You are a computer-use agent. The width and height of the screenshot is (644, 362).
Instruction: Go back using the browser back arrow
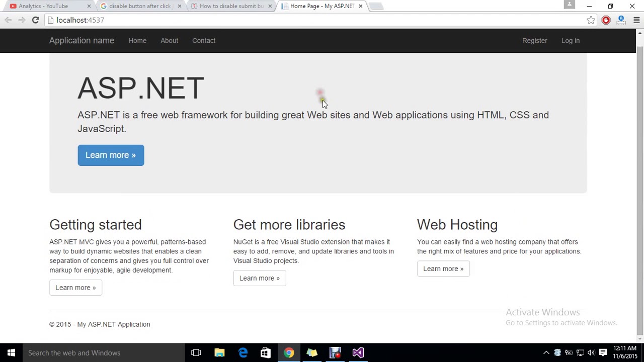click(8, 20)
